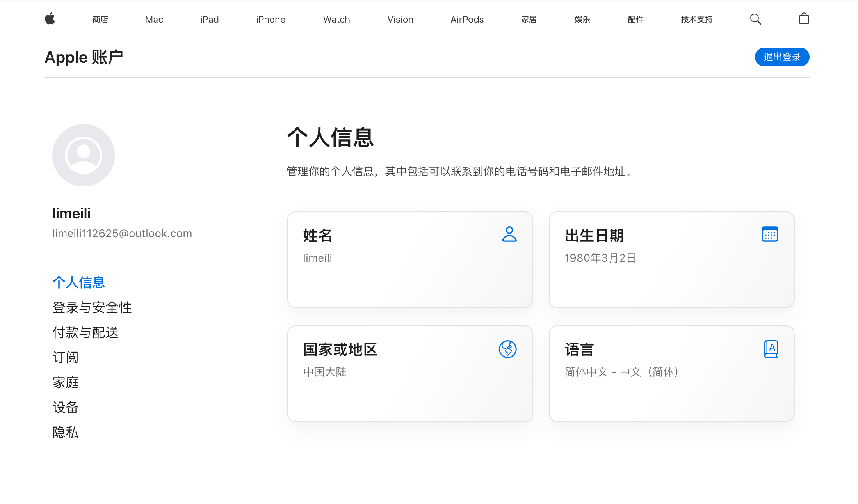Image resolution: width=858 pixels, height=504 pixels.
Task: Click the Apple logo home icon
Action: [50, 19]
